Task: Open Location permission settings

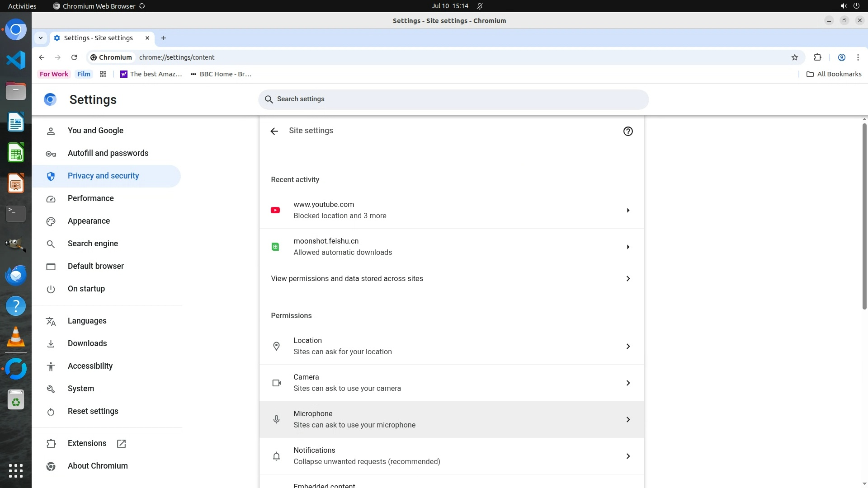Action: click(x=451, y=346)
